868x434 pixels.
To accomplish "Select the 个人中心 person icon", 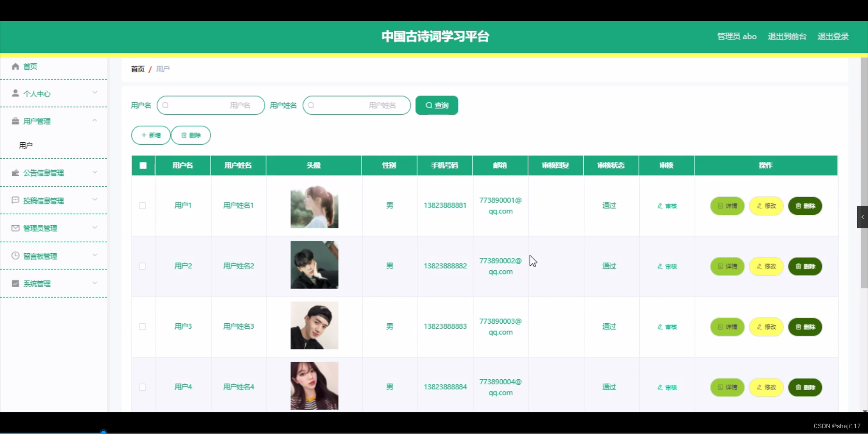I will tap(15, 94).
